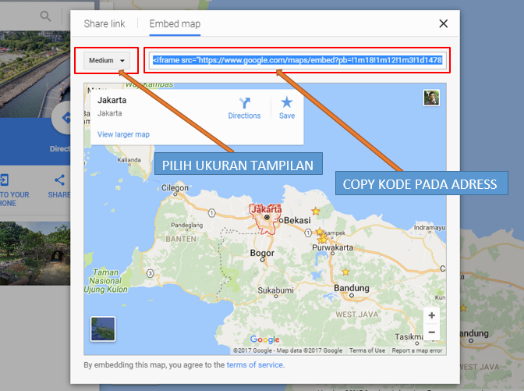The width and height of the screenshot is (524, 391).
Task: Click the Sukabumi label on map
Action: click(x=275, y=290)
